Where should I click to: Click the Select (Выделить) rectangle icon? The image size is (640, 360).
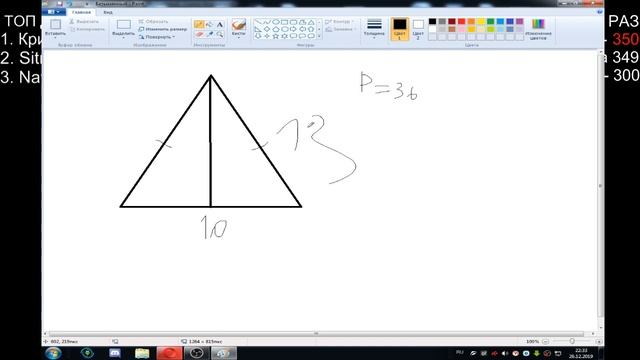[x=124, y=24]
